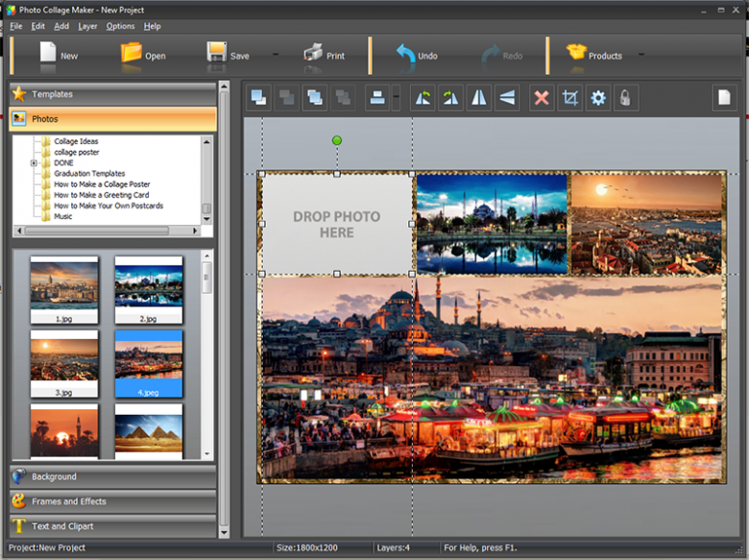Select How to Make a Greeting Card folder
The width and height of the screenshot is (749, 560).
pyautogui.click(x=101, y=195)
